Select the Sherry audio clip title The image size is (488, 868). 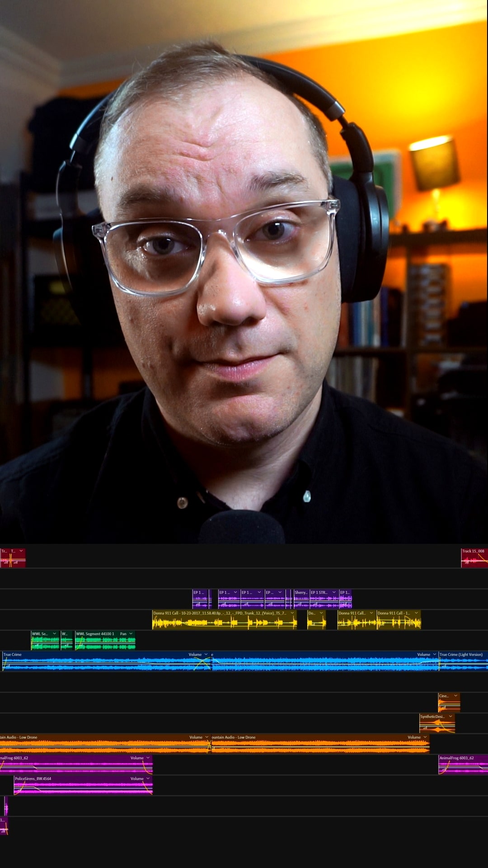tap(300, 592)
